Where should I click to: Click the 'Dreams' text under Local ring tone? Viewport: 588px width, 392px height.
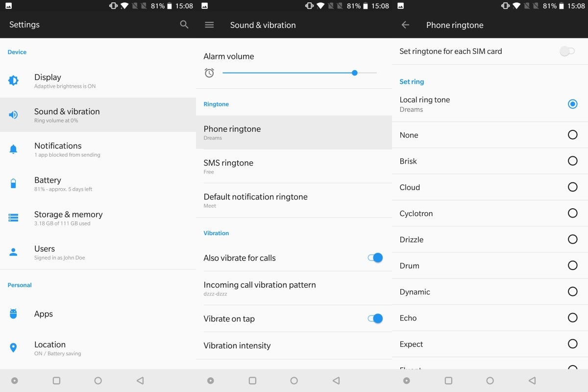(x=411, y=110)
